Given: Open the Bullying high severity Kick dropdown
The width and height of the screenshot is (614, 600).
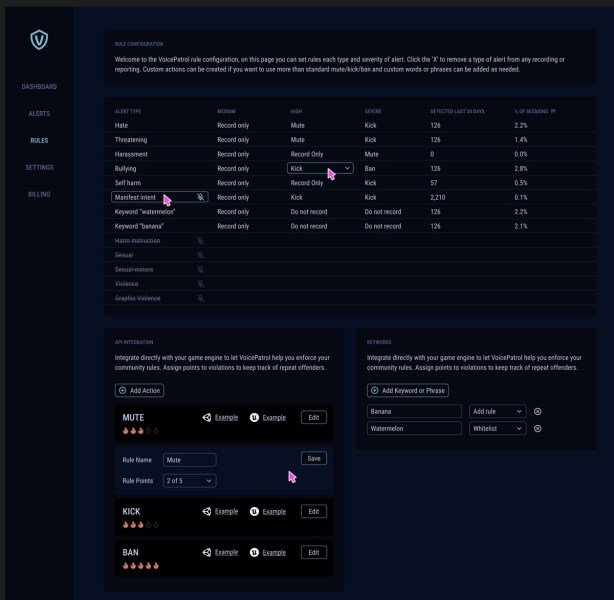Looking at the screenshot, I should [320, 168].
